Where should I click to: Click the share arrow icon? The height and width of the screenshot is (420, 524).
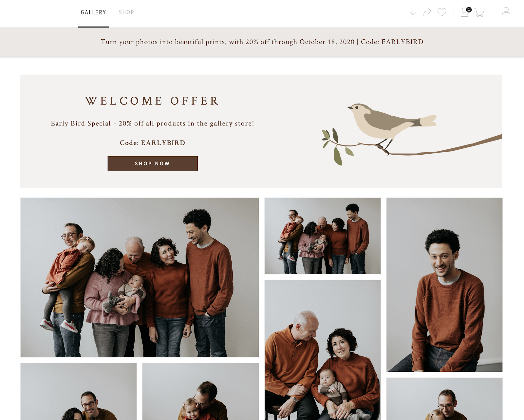(x=427, y=12)
